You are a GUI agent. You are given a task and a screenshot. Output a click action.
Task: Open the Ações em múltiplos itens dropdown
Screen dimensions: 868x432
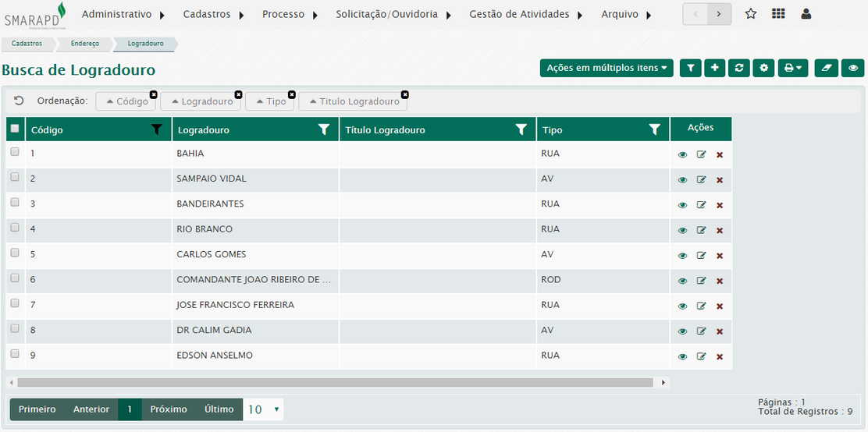click(607, 69)
